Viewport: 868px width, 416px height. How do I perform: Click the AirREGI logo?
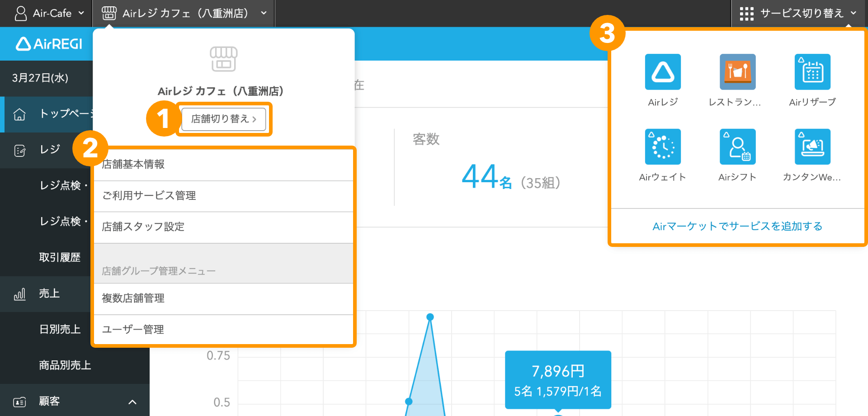click(x=49, y=44)
